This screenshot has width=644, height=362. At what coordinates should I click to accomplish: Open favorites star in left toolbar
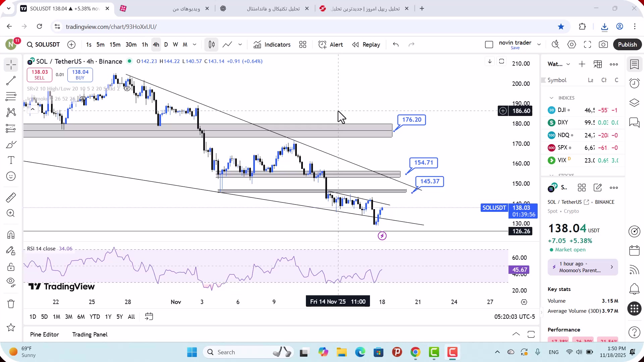click(x=11, y=327)
